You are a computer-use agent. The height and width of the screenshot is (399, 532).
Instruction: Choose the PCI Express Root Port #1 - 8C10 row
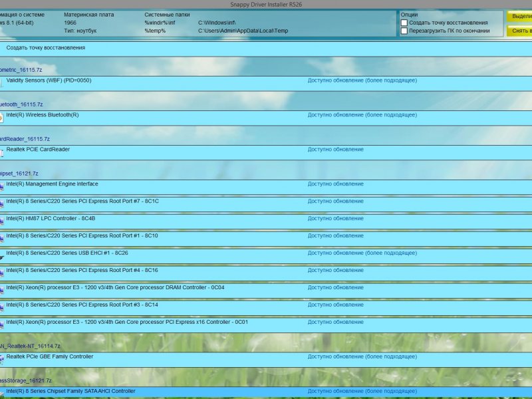click(x=266, y=239)
